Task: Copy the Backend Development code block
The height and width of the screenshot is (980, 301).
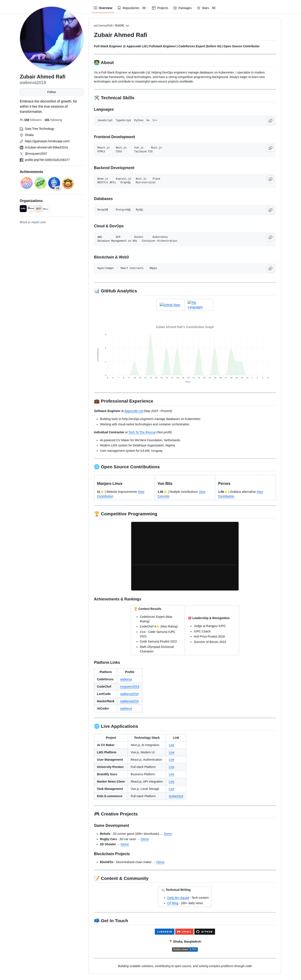Action: (x=270, y=179)
